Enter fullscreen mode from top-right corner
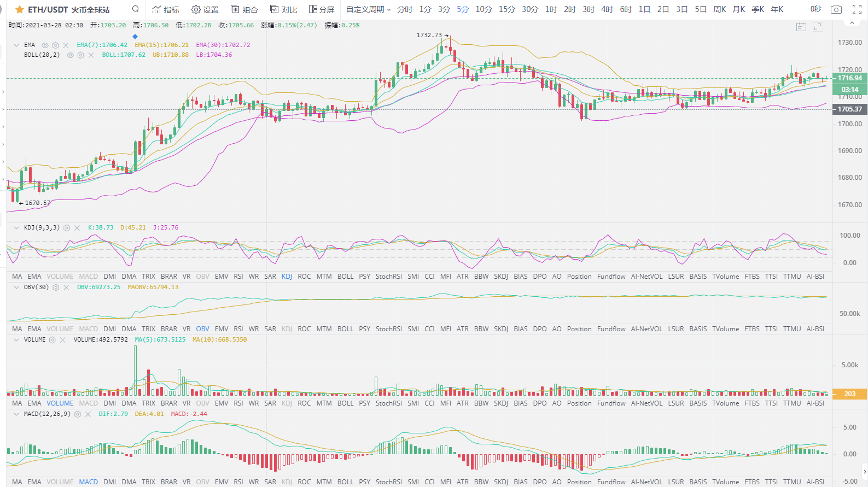This screenshot has width=868, height=487. [x=857, y=9]
